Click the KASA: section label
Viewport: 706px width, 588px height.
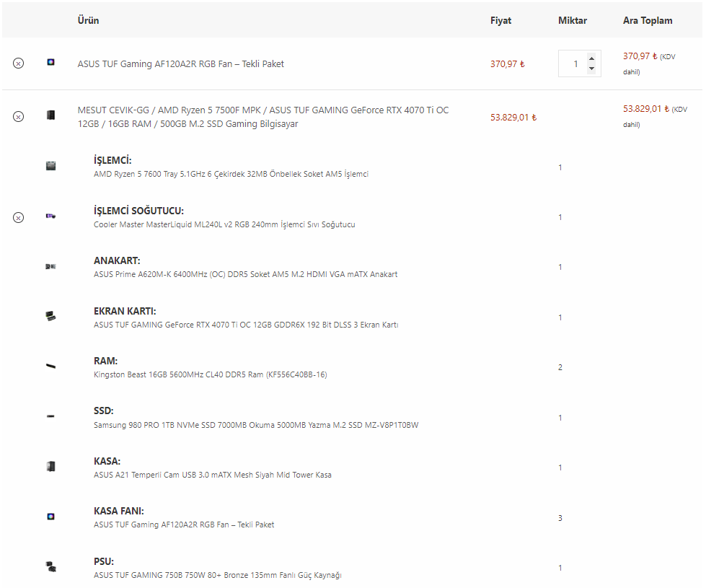pos(107,462)
